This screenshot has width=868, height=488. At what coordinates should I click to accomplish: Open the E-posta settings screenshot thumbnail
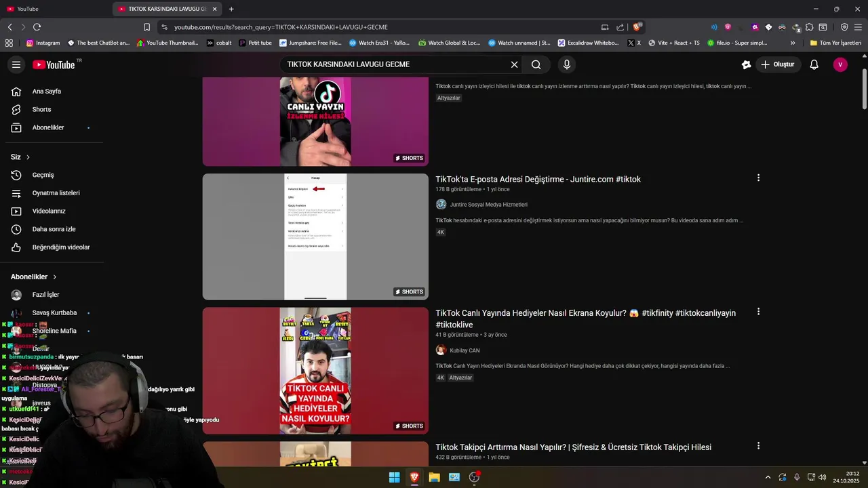point(315,237)
